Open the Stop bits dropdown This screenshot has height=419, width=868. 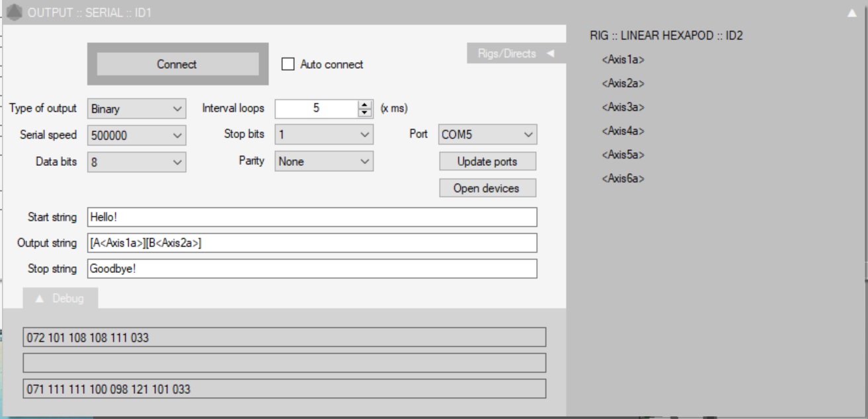click(x=324, y=135)
